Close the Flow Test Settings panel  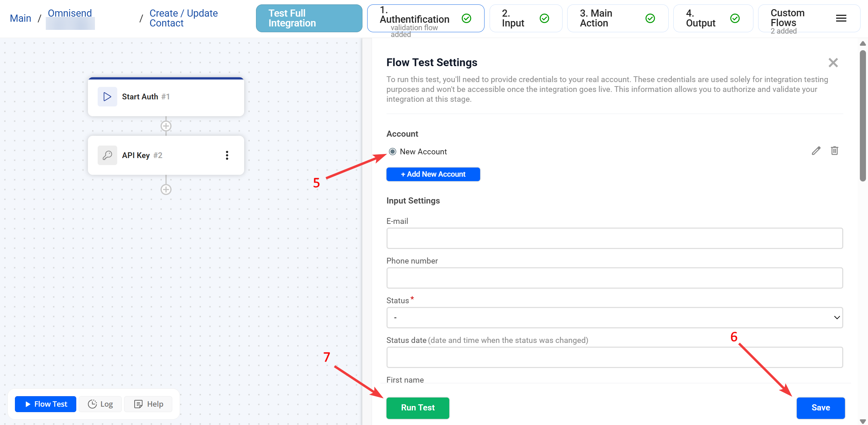(833, 63)
